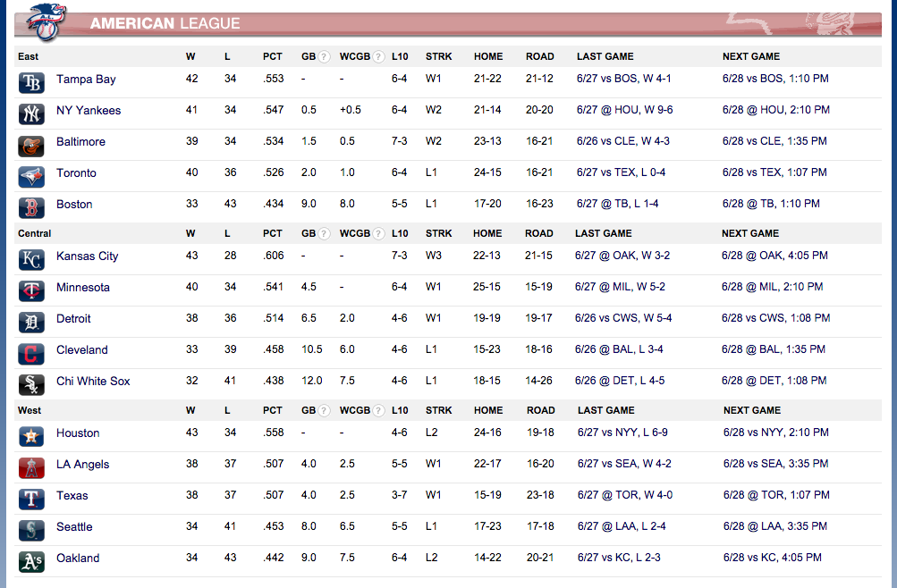Click the Boston Red Sox team logo
897x588 pixels.
pos(31,208)
